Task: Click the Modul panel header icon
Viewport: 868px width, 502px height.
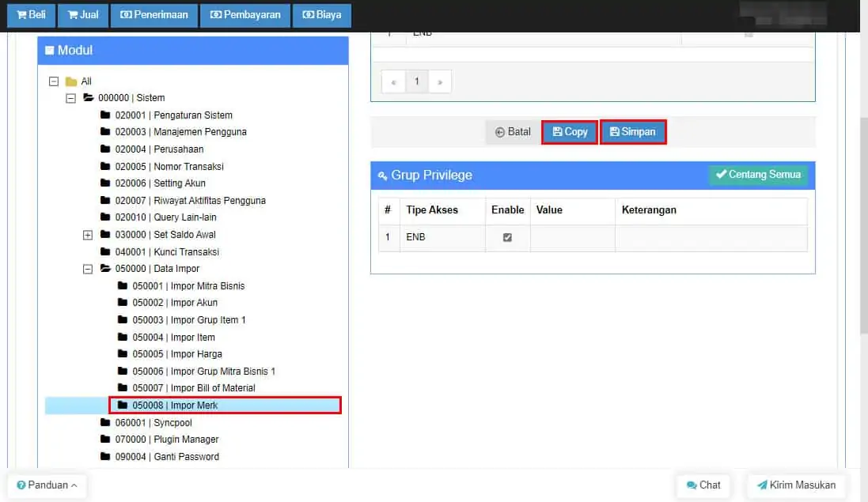Action: 49,51
